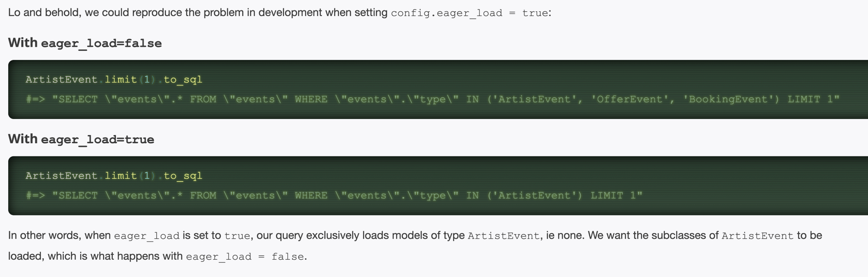Click the "With eager_load=true" heading
Screen dimensions: 868x277
81,139
